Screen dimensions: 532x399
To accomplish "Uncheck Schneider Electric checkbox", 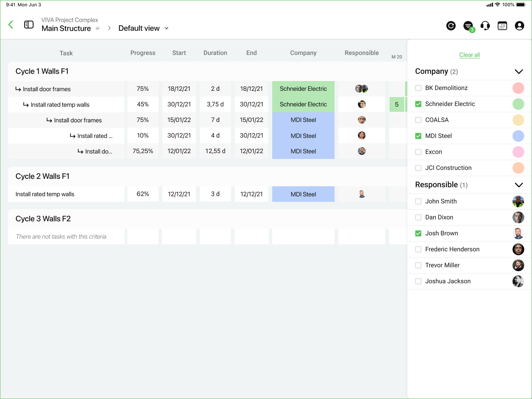I will tap(418, 104).
